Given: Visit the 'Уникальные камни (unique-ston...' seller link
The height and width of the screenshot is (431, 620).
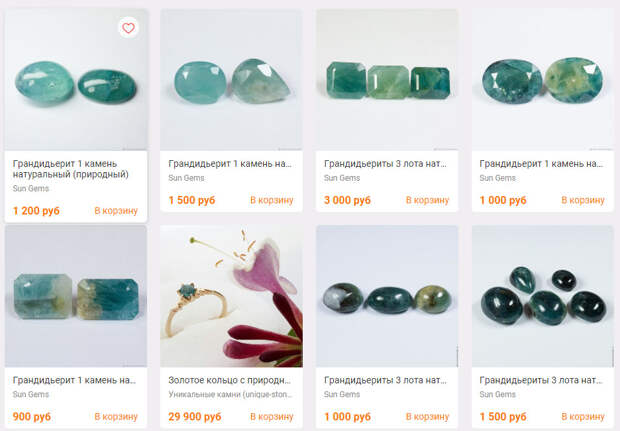Looking at the screenshot, I should [230, 394].
